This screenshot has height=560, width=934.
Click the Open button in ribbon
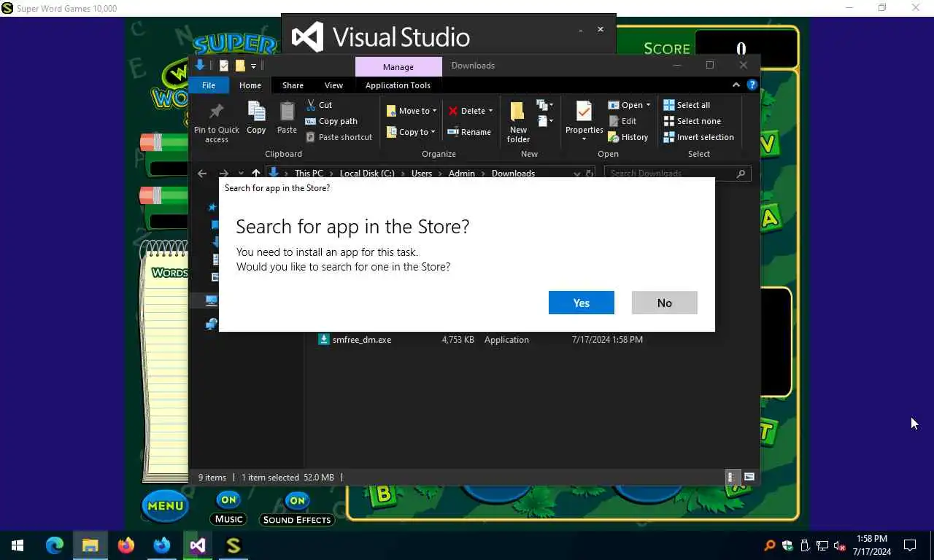(x=625, y=105)
